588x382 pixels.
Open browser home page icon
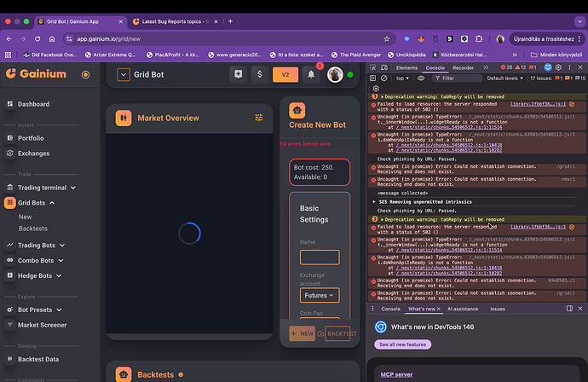click(x=52, y=38)
